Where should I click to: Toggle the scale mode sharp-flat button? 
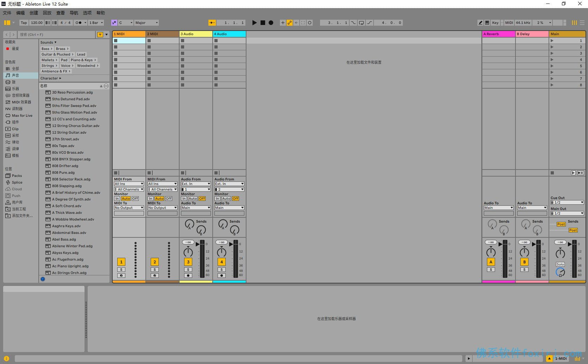114,23
